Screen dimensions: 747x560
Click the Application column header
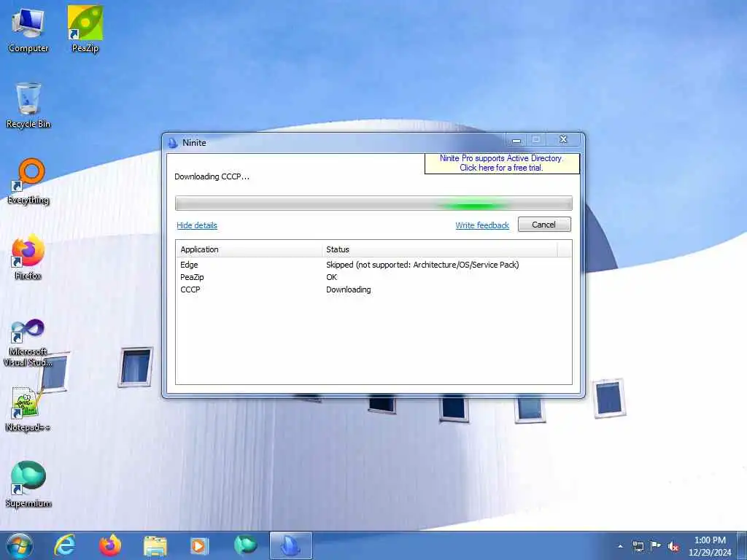pyautogui.click(x=249, y=249)
